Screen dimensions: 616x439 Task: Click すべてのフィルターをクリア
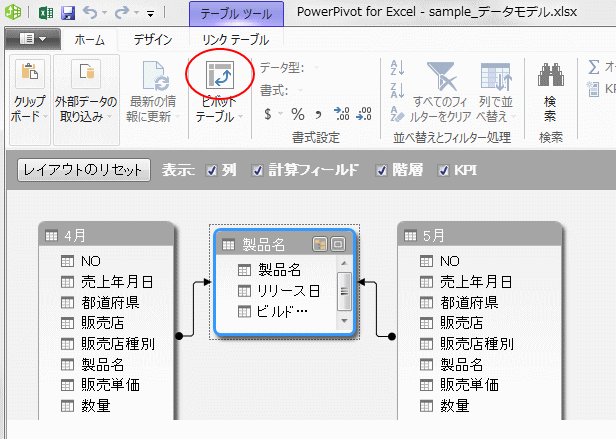point(440,93)
